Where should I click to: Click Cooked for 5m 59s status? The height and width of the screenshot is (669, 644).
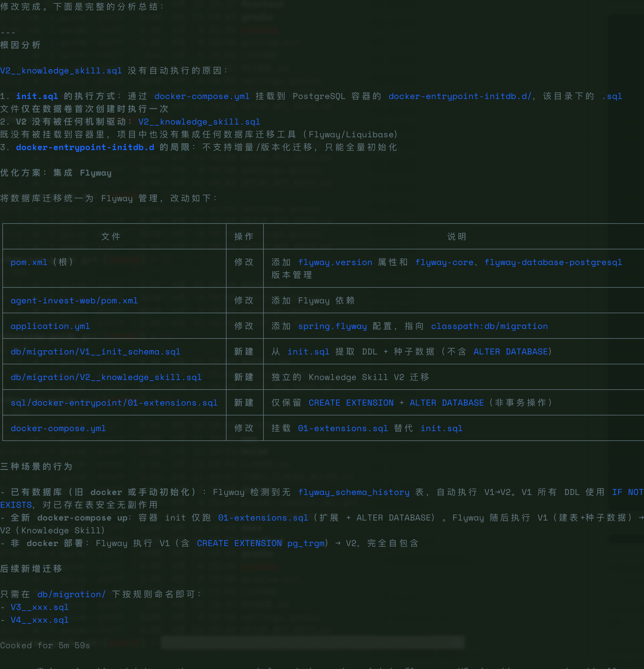[45, 645]
